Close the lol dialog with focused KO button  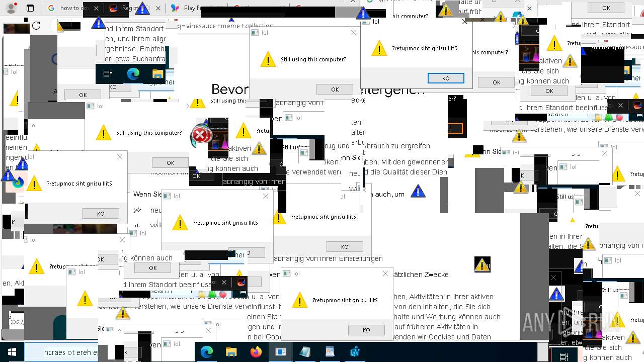coord(464,22)
